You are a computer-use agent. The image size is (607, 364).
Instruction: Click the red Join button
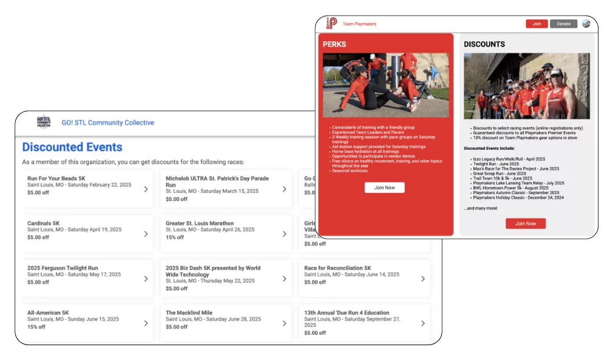click(x=537, y=24)
